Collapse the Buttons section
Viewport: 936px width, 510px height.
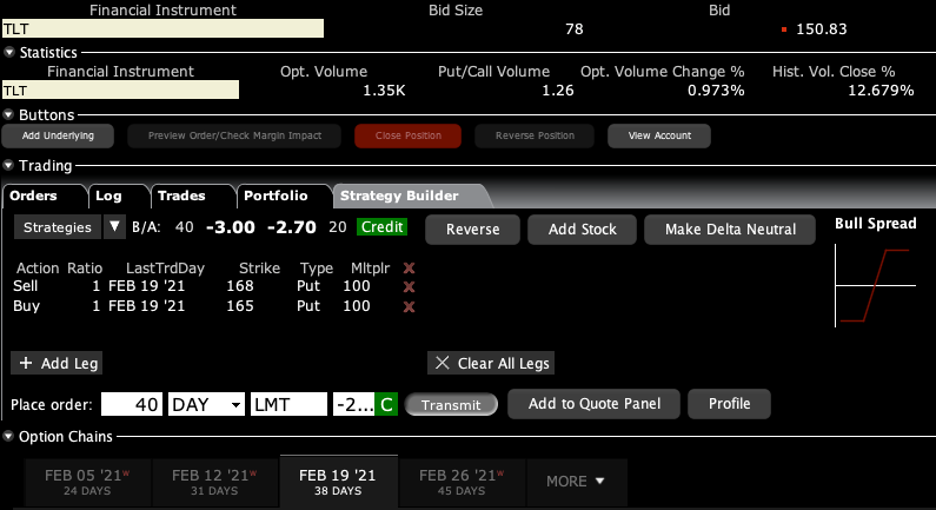10,116
